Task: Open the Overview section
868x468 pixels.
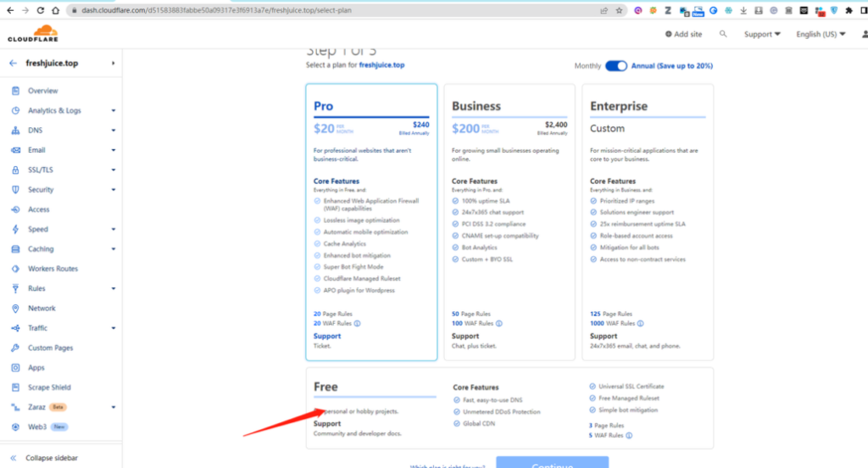Action: [x=42, y=91]
